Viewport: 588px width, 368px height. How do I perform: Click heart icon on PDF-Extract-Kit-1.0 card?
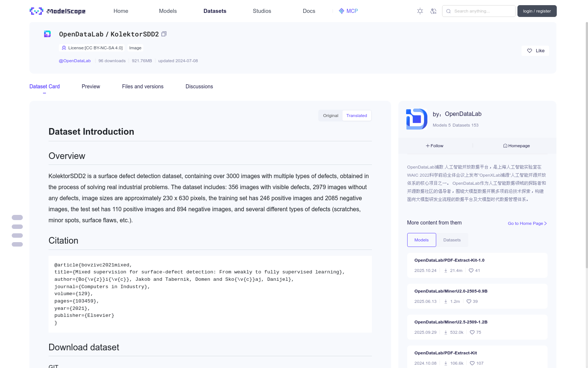click(x=471, y=270)
